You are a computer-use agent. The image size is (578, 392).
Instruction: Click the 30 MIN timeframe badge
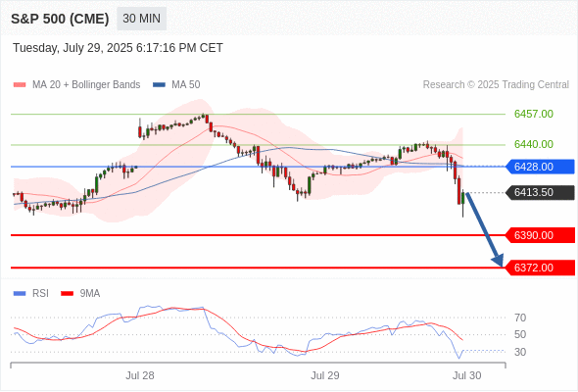(141, 19)
